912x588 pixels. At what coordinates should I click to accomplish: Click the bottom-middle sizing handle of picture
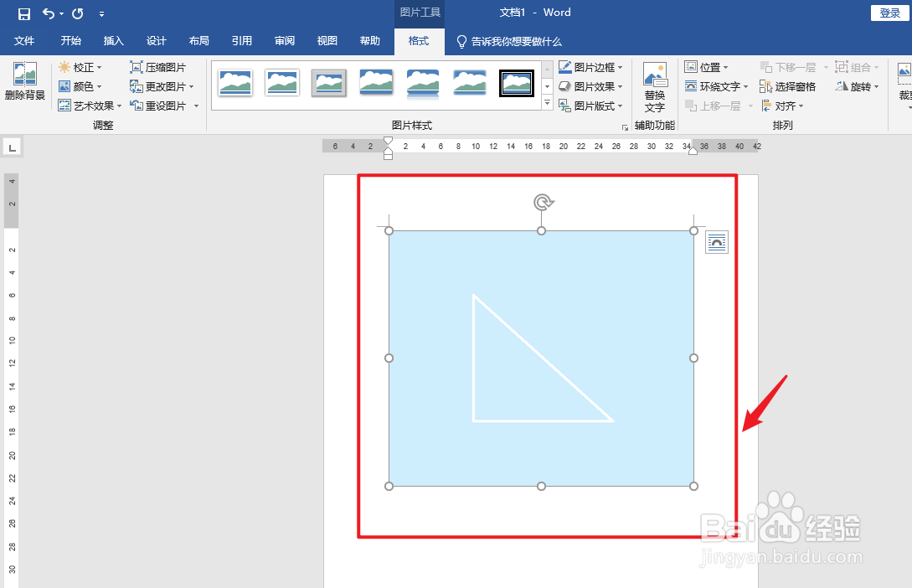(x=542, y=486)
